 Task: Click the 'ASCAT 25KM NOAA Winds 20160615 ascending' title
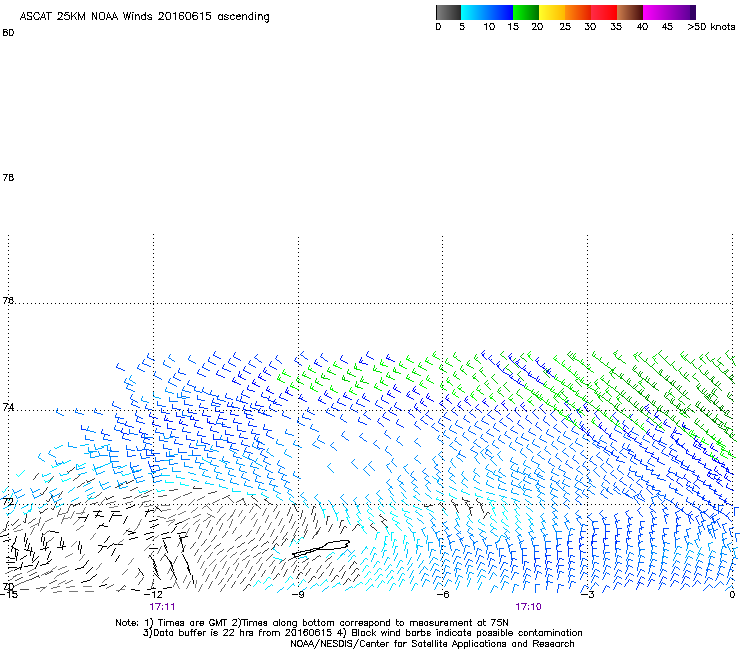(x=144, y=17)
